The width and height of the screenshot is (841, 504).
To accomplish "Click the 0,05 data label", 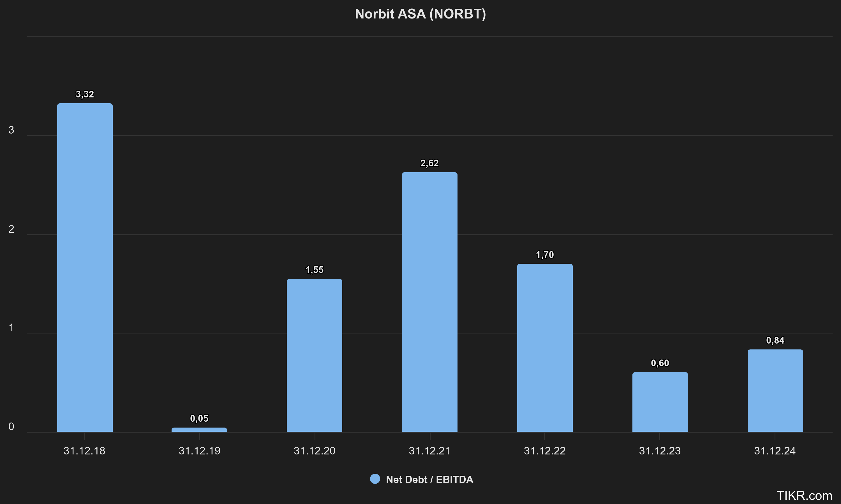I will [x=199, y=418].
